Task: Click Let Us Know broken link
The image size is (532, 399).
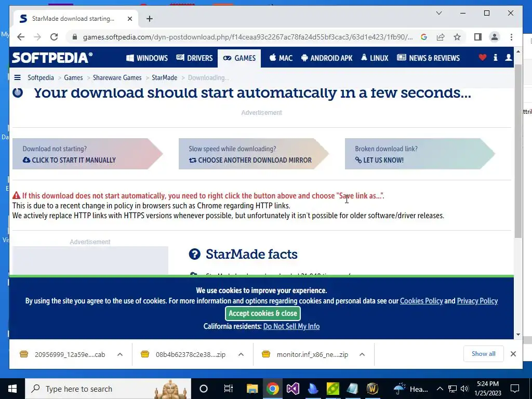Action: tap(420, 154)
